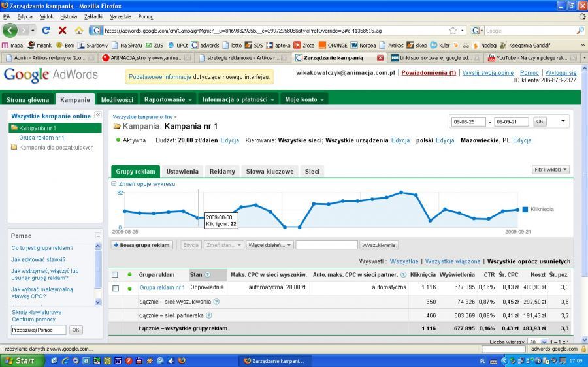Image resolution: width=588 pixels, height=367 pixels.
Task: Click the Kliknięcia blue legend square
Action: [525, 209]
